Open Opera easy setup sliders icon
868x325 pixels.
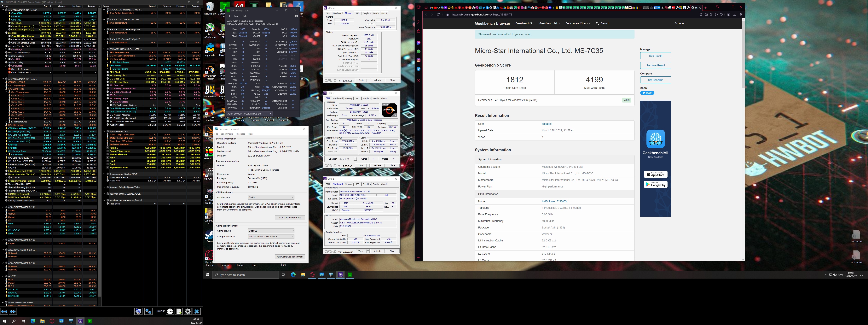click(741, 15)
